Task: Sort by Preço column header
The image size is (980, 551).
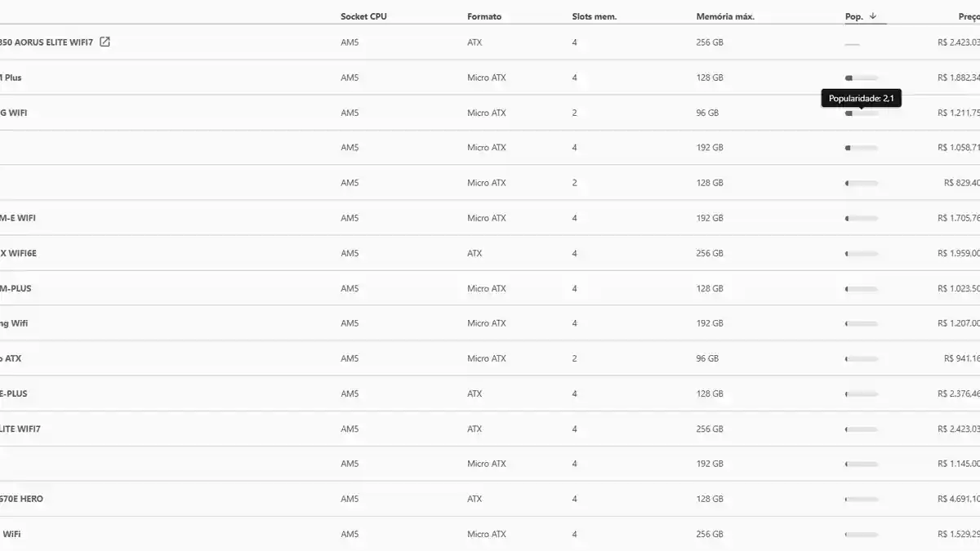Action: pyautogui.click(x=969, y=16)
